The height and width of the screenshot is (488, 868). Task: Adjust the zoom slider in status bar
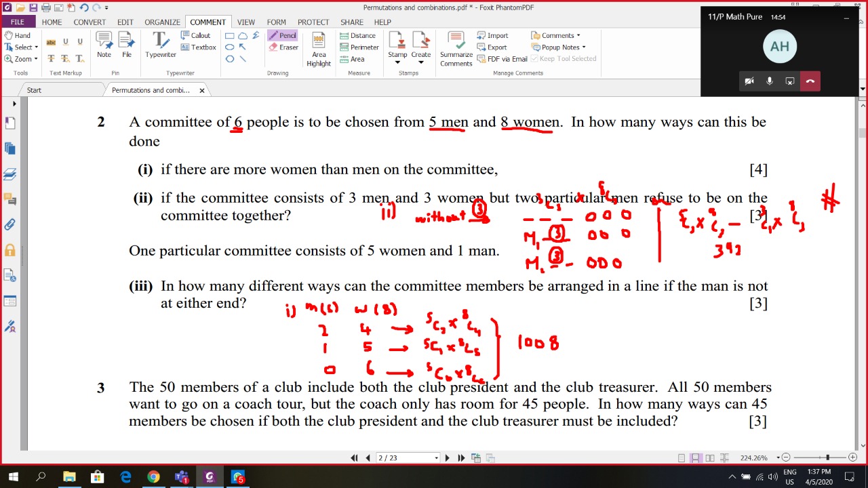[827, 458]
